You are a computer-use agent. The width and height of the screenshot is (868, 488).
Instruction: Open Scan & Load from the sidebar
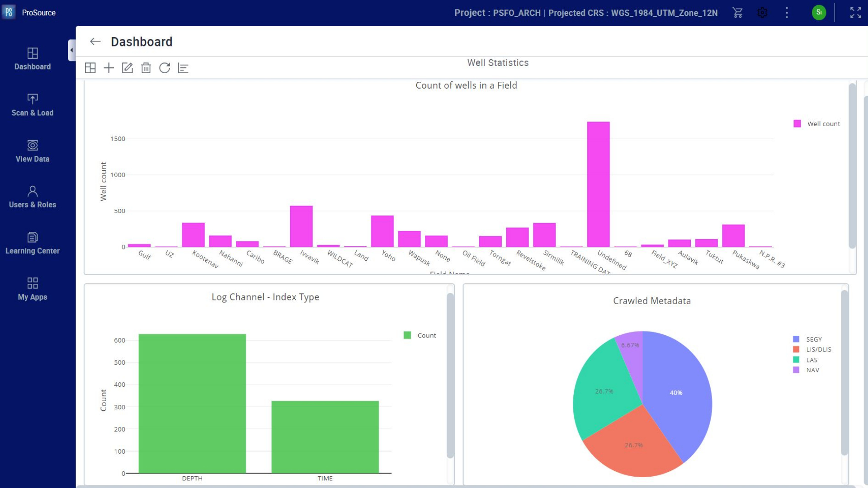point(32,105)
